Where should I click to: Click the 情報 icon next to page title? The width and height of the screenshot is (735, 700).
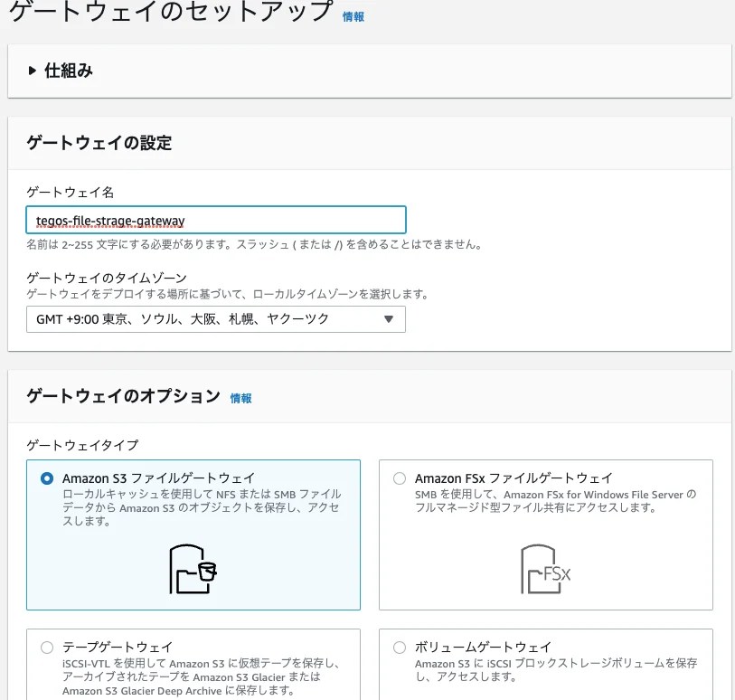353,15
